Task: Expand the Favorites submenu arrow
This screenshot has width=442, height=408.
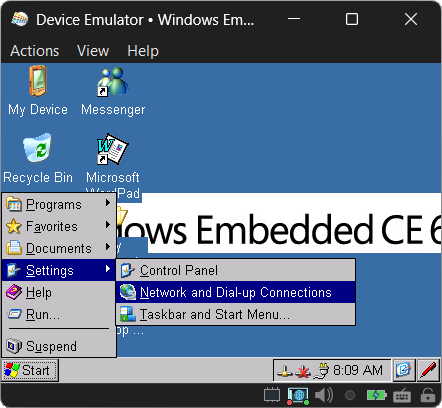Action: point(108,225)
